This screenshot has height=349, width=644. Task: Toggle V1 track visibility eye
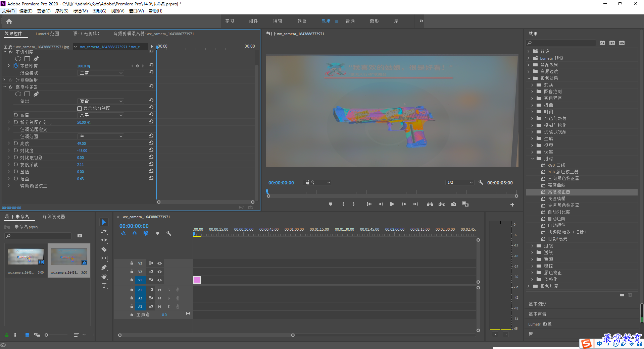tap(160, 280)
